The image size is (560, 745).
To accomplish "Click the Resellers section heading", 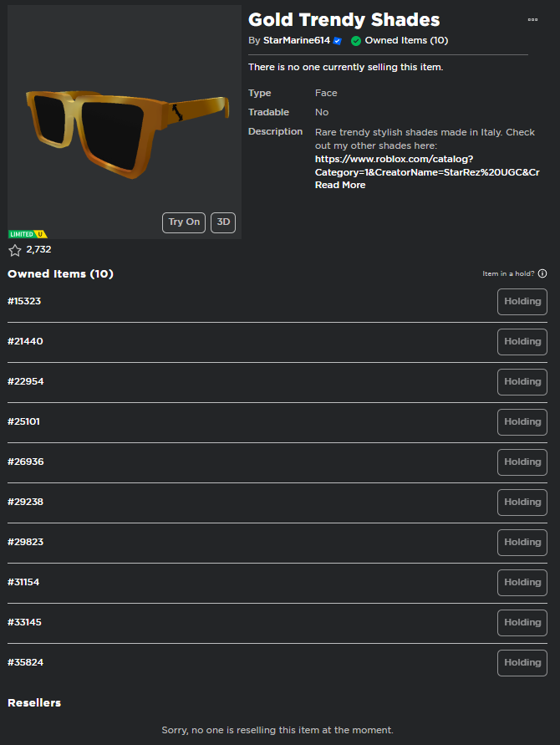I will (x=34, y=702).
